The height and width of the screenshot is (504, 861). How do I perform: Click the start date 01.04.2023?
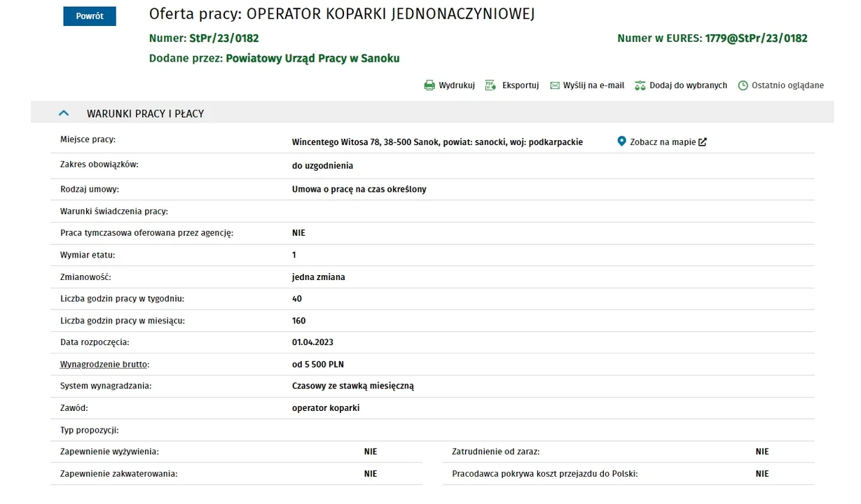pos(312,342)
